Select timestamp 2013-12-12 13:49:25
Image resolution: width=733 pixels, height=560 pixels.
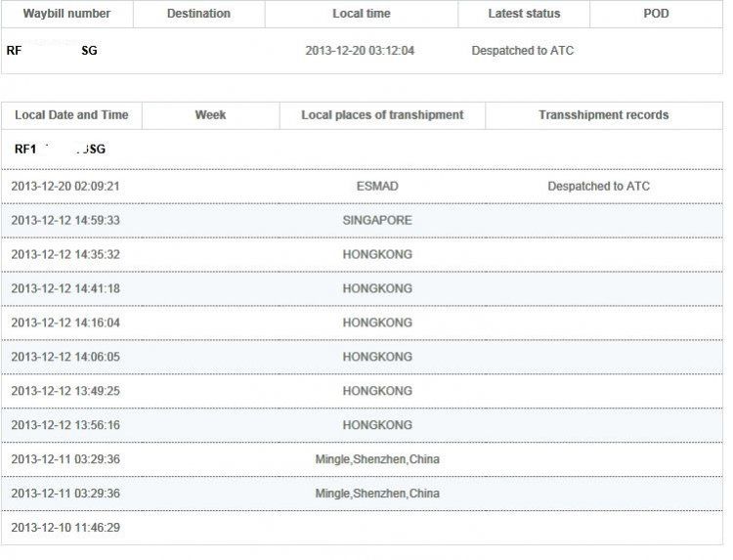65,391
